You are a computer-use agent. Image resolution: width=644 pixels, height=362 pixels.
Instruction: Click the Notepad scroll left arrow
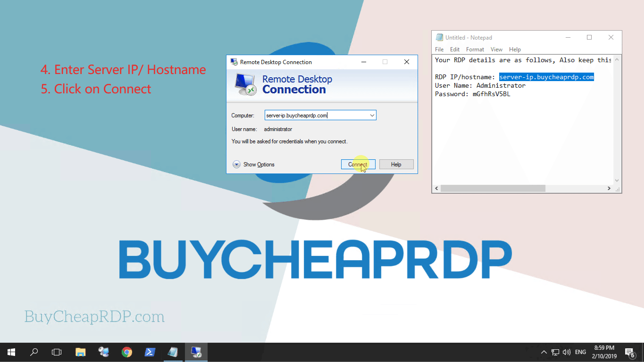tap(436, 188)
